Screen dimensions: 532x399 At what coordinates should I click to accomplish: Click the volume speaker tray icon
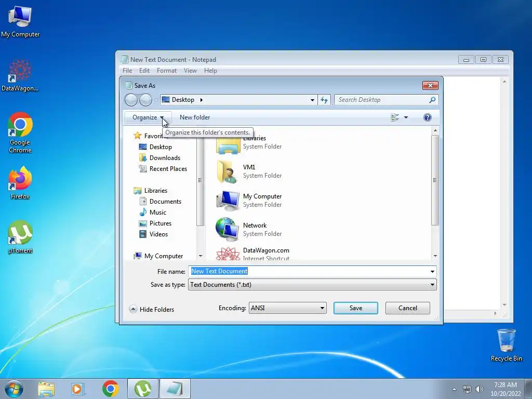click(480, 389)
